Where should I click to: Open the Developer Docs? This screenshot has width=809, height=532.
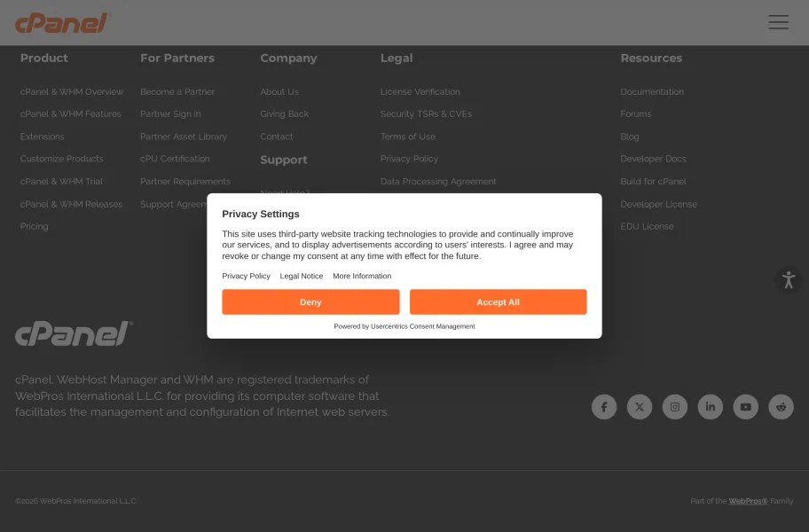pos(653,159)
